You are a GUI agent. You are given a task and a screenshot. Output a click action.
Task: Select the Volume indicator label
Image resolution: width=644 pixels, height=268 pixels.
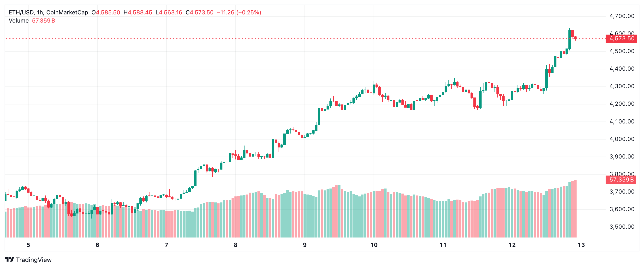tap(19, 20)
